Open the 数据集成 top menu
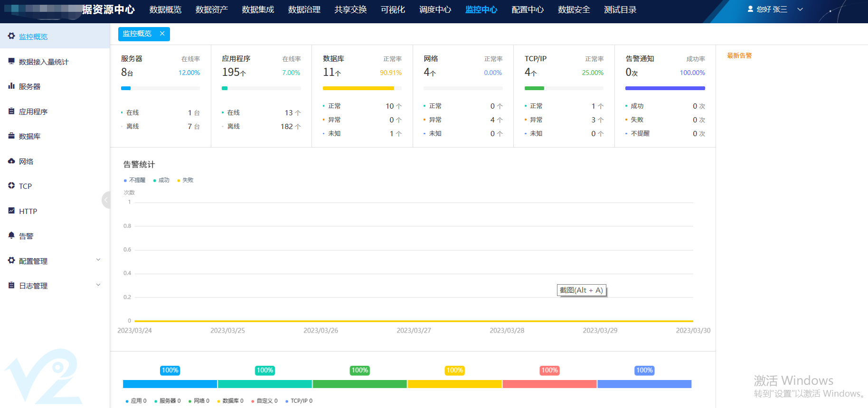 (x=258, y=9)
